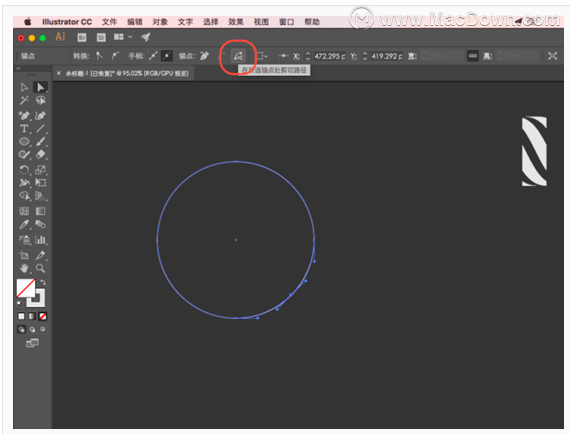Convert selected anchor points to corner
The height and width of the screenshot is (434, 570).
pyautogui.click(x=99, y=56)
